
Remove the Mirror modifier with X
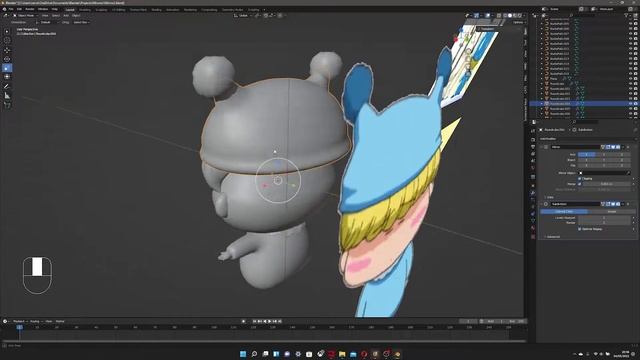tap(628, 147)
